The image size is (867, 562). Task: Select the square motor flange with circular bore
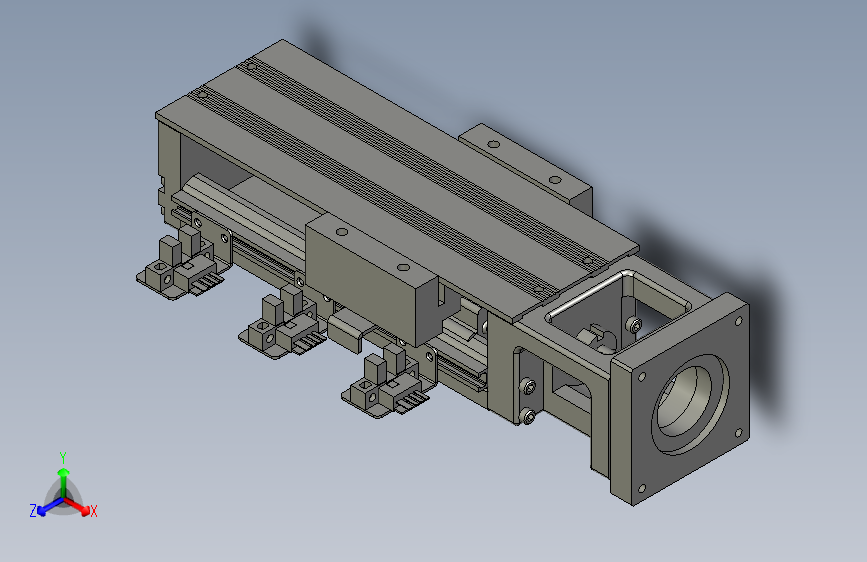click(680, 398)
